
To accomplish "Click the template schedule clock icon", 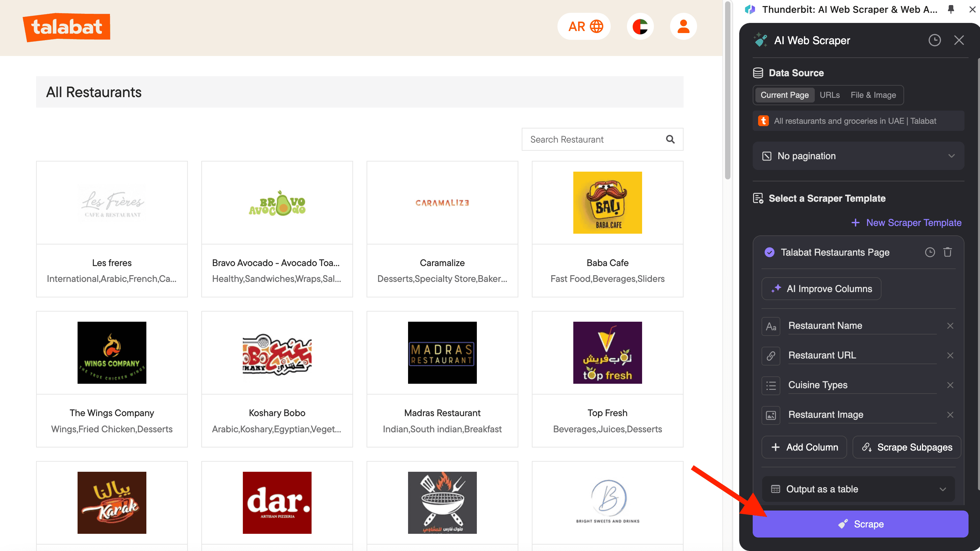I will (x=930, y=252).
